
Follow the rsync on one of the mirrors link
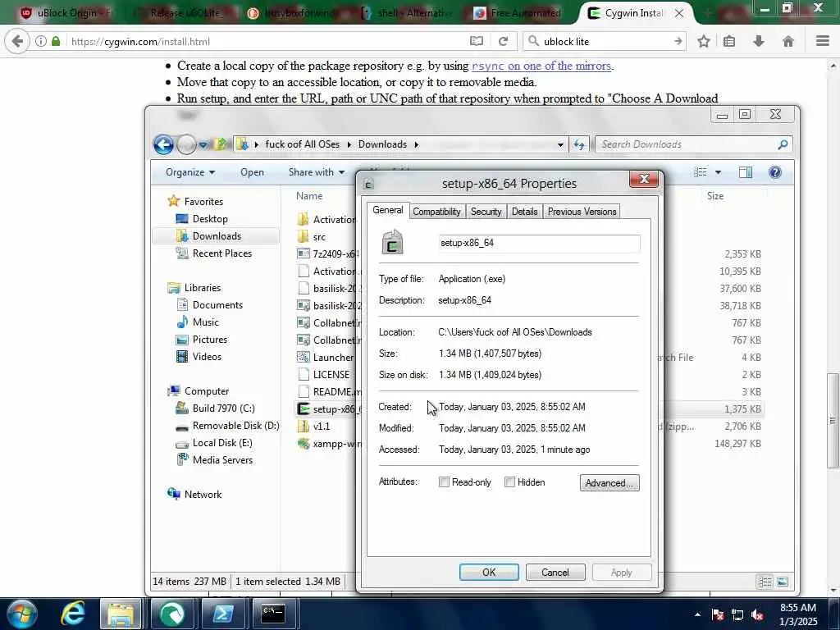click(x=541, y=66)
